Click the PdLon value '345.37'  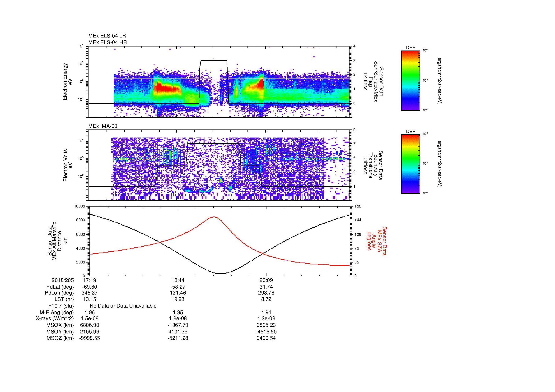click(x=89, y=293)
